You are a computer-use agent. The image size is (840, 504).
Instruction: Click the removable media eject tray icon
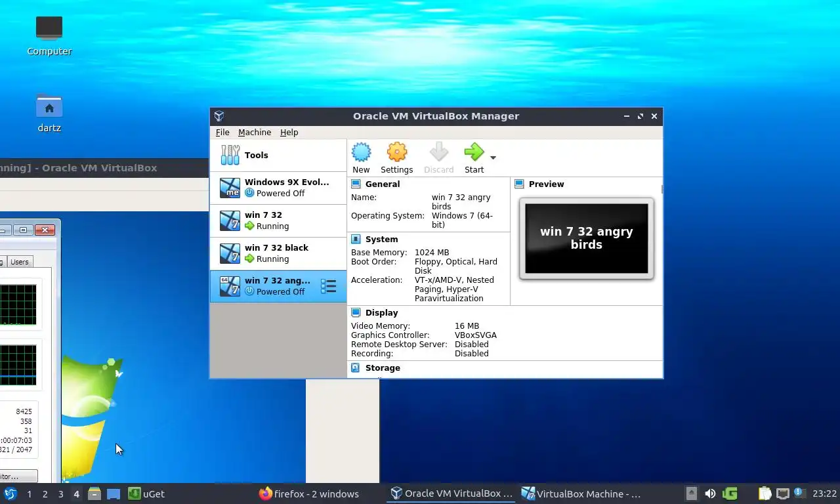[691, 493]
